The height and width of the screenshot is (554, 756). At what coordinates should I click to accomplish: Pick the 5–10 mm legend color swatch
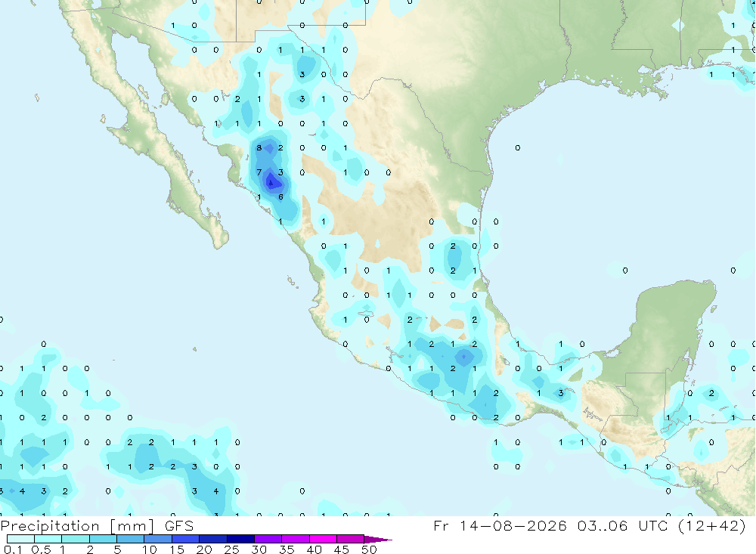[x=130, y=539]
